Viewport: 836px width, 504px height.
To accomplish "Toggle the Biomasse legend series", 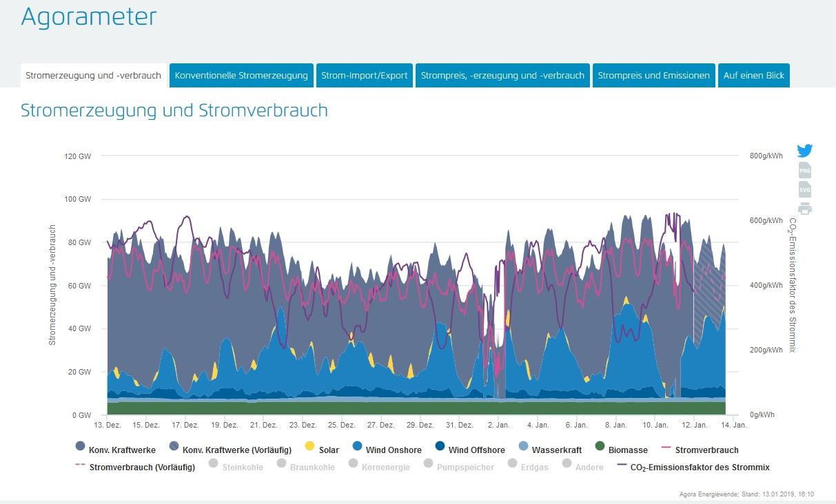I will (x=621, y=450).
